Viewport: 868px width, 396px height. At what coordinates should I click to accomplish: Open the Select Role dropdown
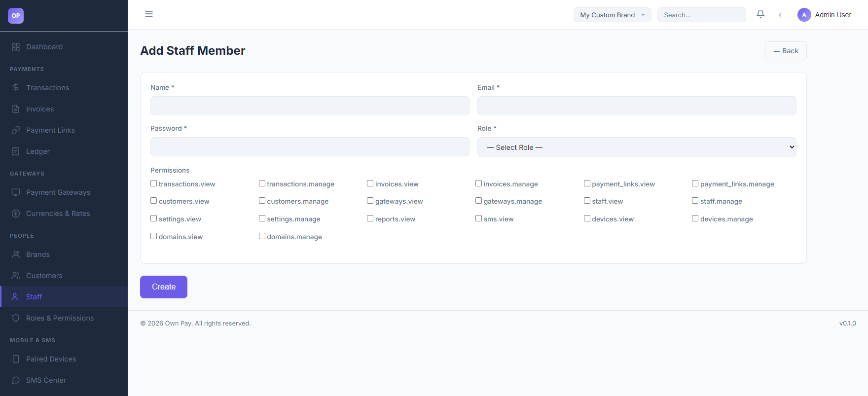637,147
